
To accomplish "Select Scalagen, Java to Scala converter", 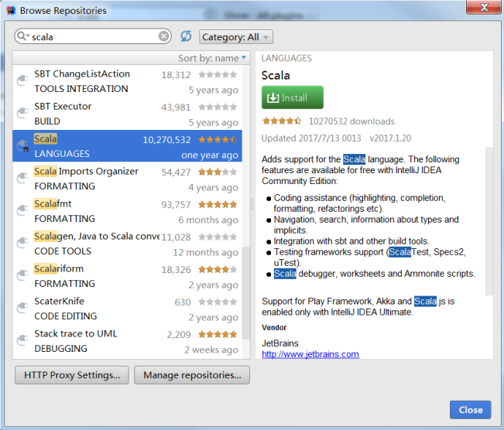I will tap(127, 244).
